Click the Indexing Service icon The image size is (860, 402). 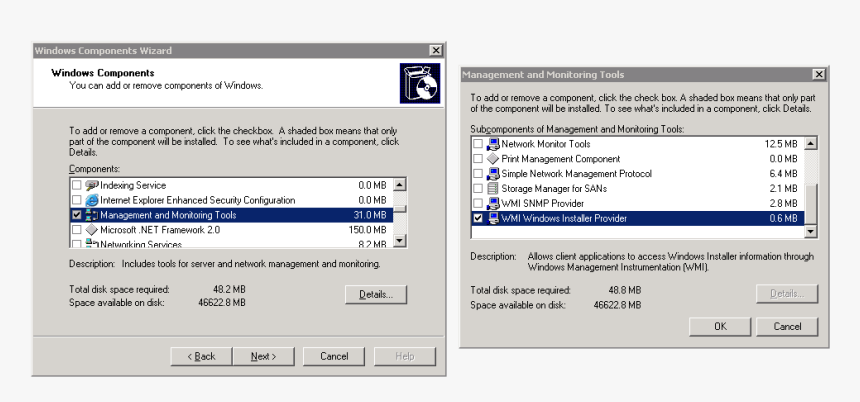[92, 185]
